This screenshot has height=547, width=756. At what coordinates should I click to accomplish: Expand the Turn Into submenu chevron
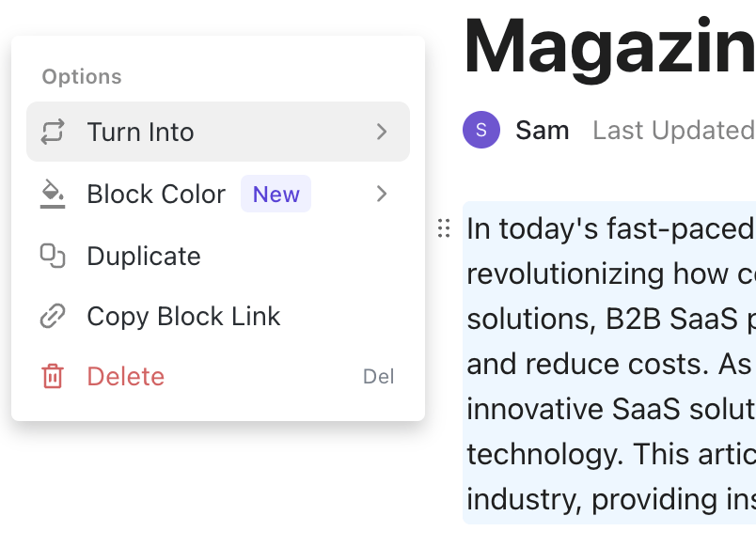(382, 132)
